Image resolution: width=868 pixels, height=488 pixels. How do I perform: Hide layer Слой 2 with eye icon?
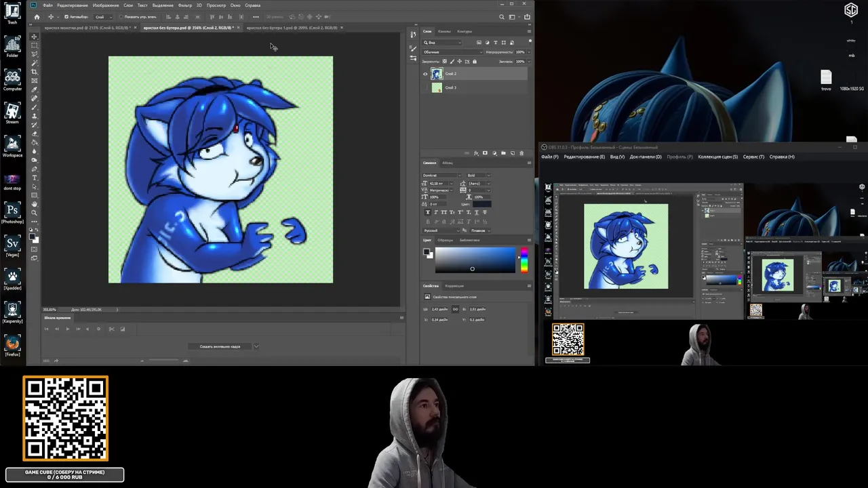pos(425,74)
